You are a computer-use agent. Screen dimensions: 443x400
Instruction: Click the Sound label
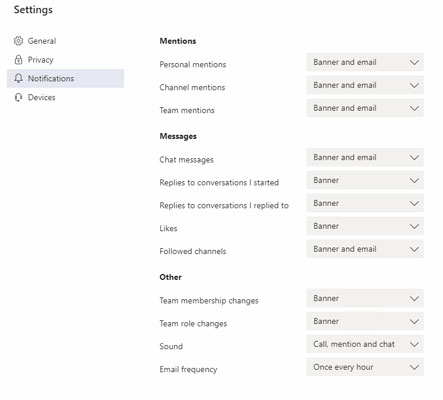pos(171,346)
